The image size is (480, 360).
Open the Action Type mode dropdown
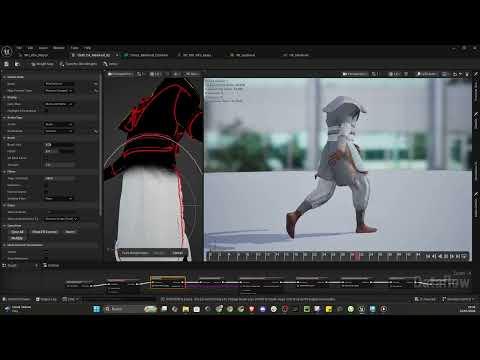(x=59, y=124)
